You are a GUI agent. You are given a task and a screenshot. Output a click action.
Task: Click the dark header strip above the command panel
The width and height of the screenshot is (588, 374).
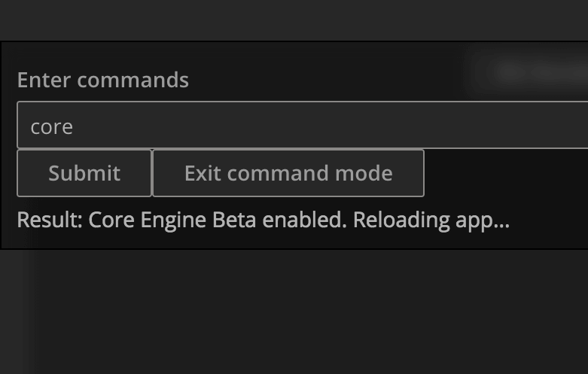coord(294,20)
